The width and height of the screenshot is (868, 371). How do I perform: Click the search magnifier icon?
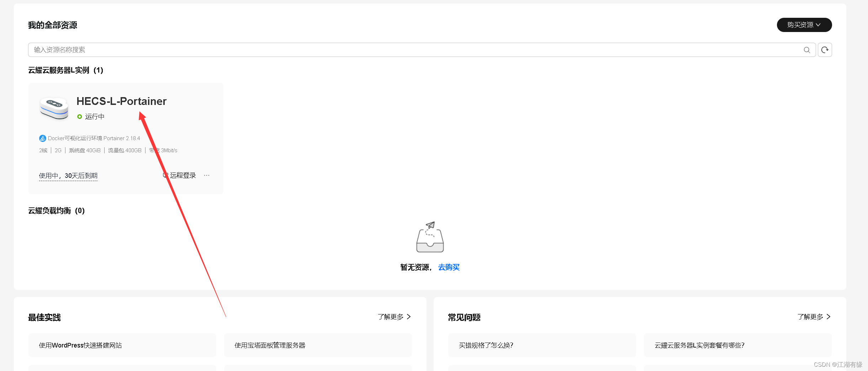click(x=807, y=50)
